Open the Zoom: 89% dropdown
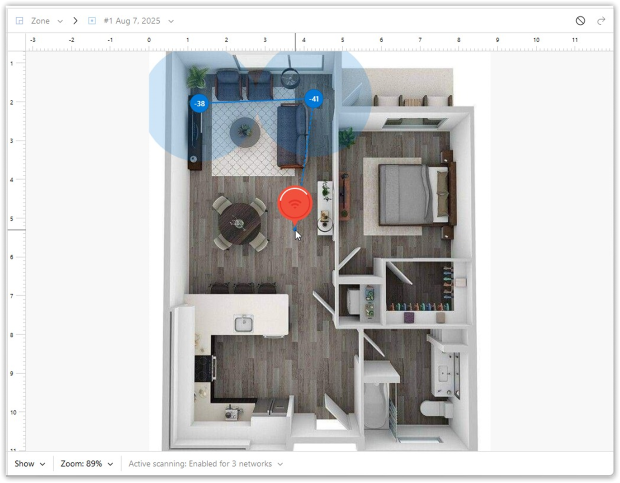This screenshot has width=620, height=483. pyautogui.click(x=86, y=464)
